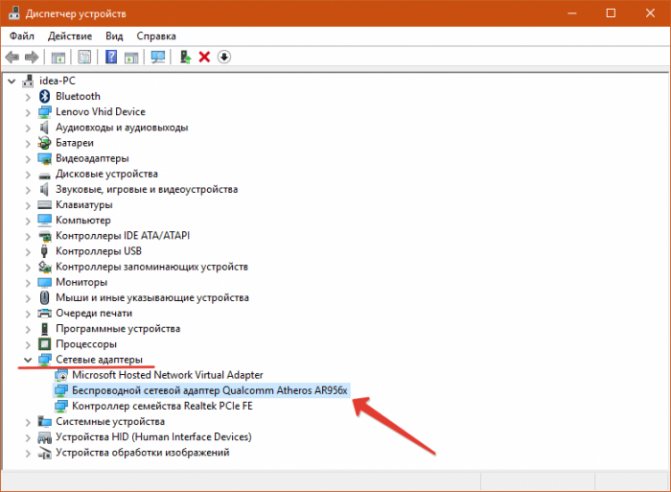This screenshot has width=671, height=492.
Task: Click the Процессоры chip icon
Action: pyautogui.click(x=45, y=344)
